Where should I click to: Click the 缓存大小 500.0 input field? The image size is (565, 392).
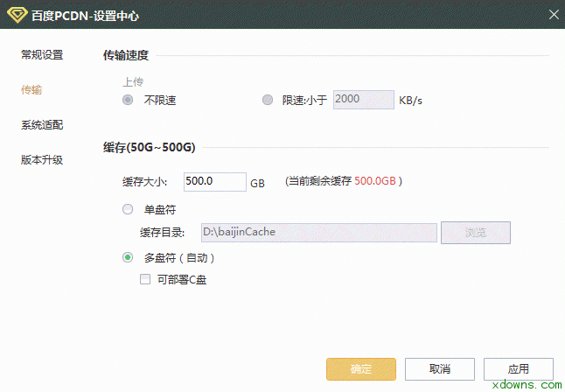(215, 182)
